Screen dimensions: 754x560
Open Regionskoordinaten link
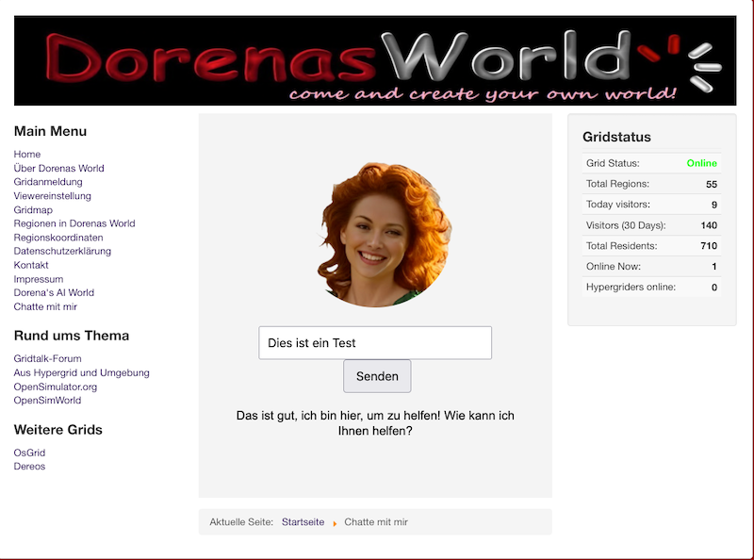[x=58, y=238]
